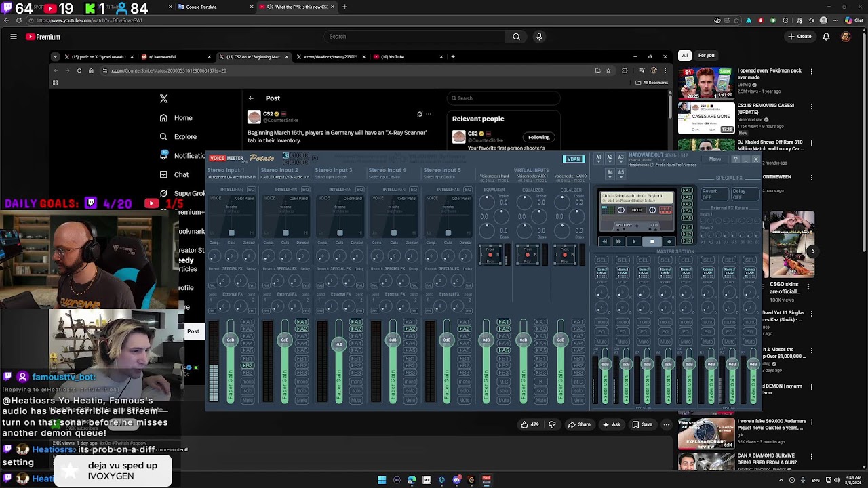
Task: Rewind the Voicemeeter cassette recorder
Action: [x=604, y=241]
